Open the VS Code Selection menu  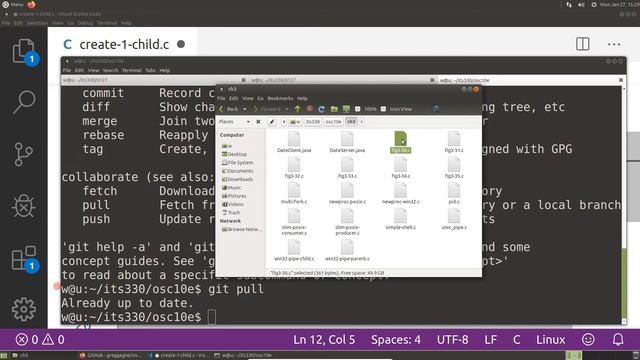(37, 23)
